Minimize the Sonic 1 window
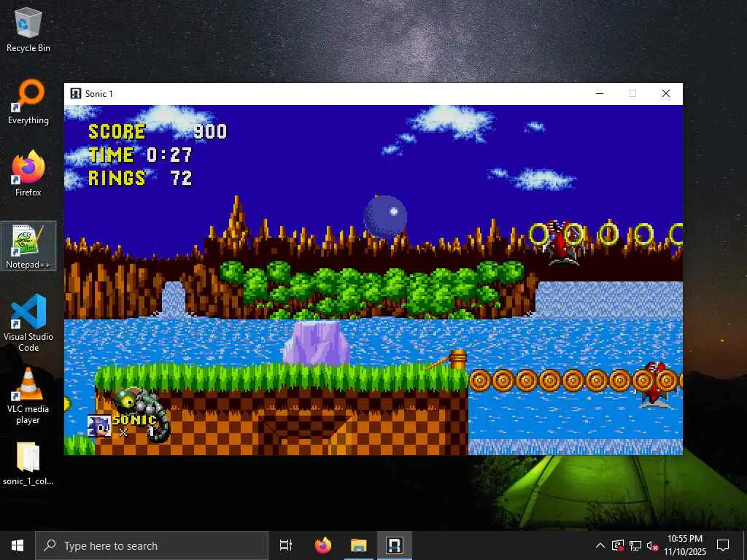This screenshot has height=560, width=747. click(600, 93)
